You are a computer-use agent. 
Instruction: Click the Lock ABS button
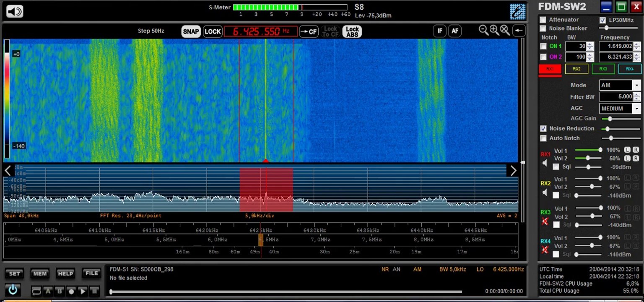tap(352, 31)
